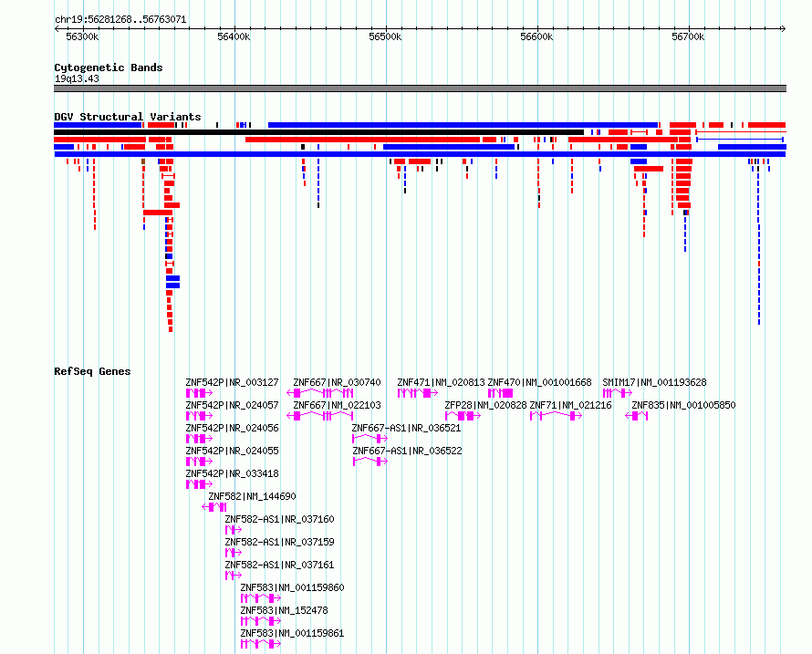Click exon glyph under ZNF835|NM_001005850

point(637,416)
